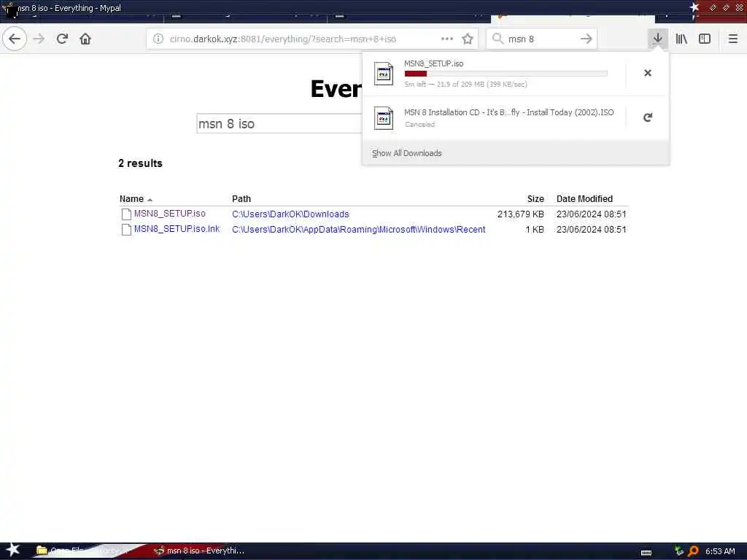Switch to the Open File taskbar window
Viewport: 747px width, 560px height.
pos(83,551)
